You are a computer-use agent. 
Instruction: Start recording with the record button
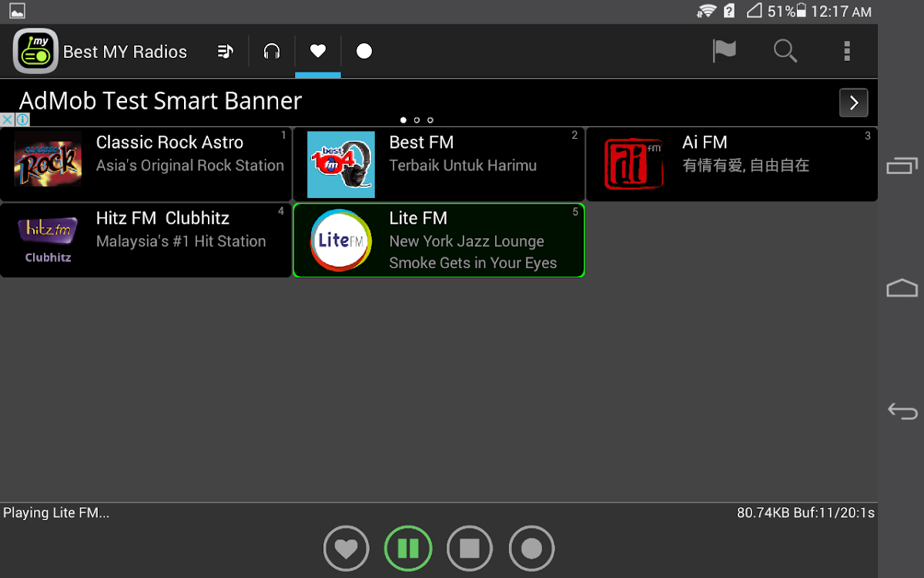click(531, 549)
